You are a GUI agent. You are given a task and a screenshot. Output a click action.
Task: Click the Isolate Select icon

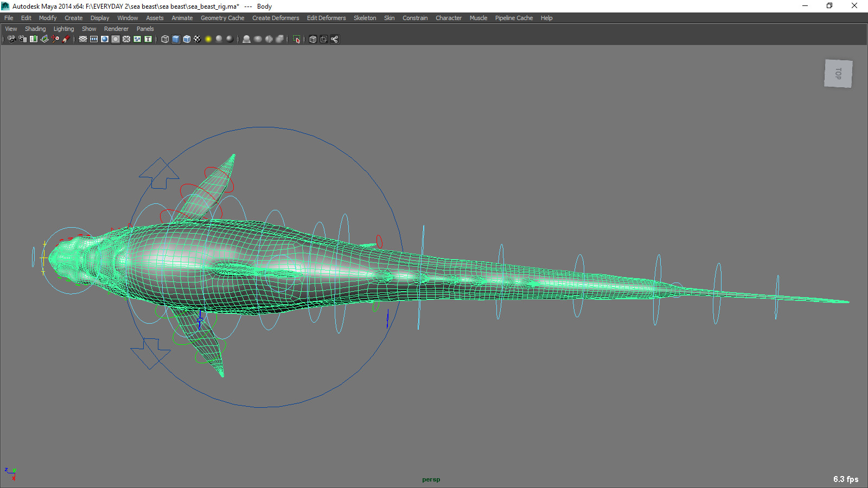coord(296,39)
